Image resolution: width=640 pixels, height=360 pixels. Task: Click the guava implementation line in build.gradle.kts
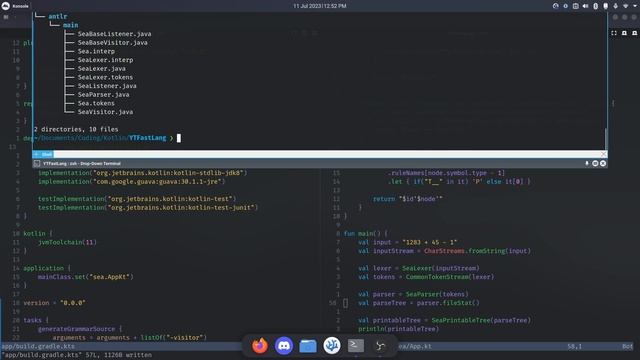tap(131, 182)
